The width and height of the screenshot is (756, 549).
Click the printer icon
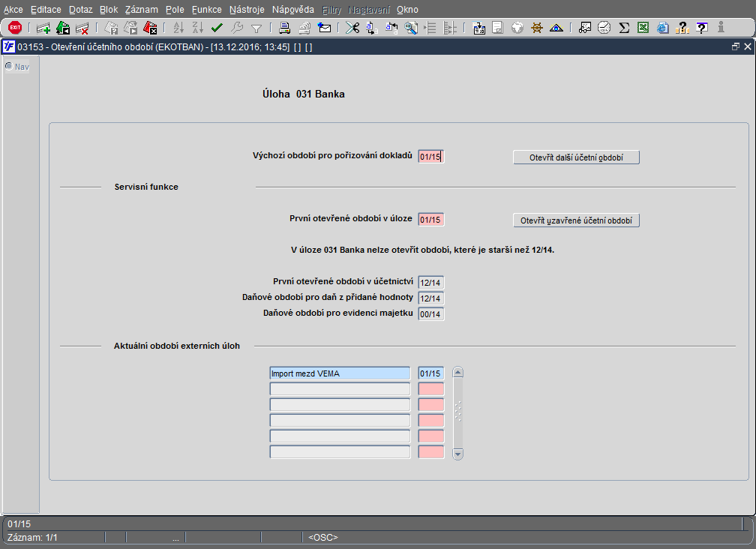(x=285, y=28)
